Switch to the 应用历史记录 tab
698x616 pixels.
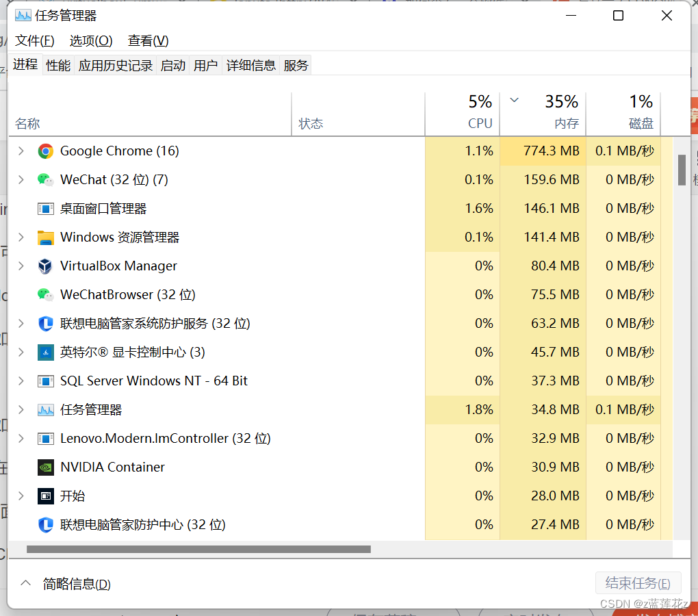tap(115, 66)
